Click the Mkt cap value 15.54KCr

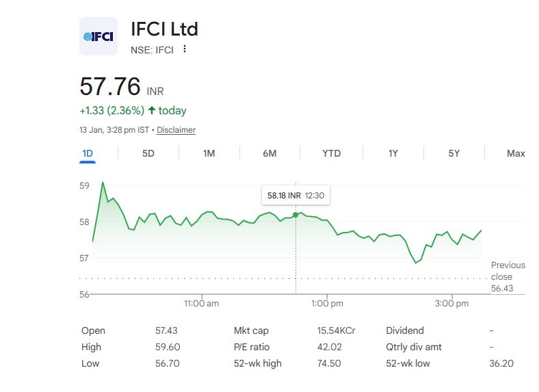pos(336,330)
